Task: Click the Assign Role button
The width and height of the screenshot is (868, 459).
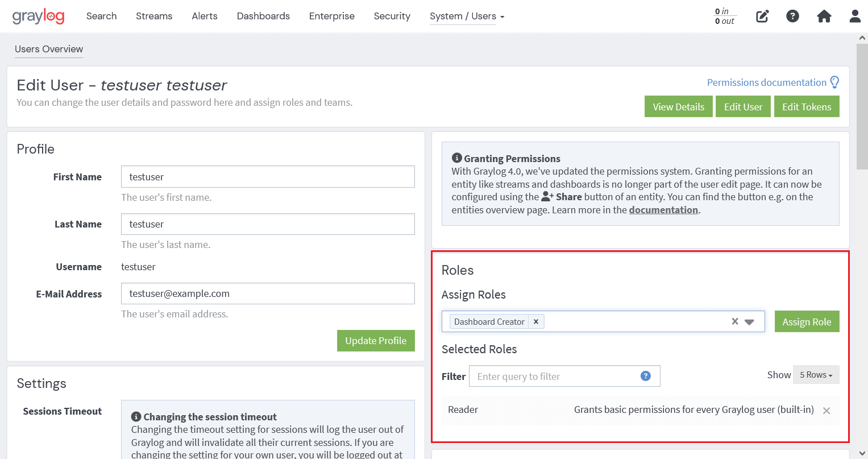Action: tap(807, 322)
